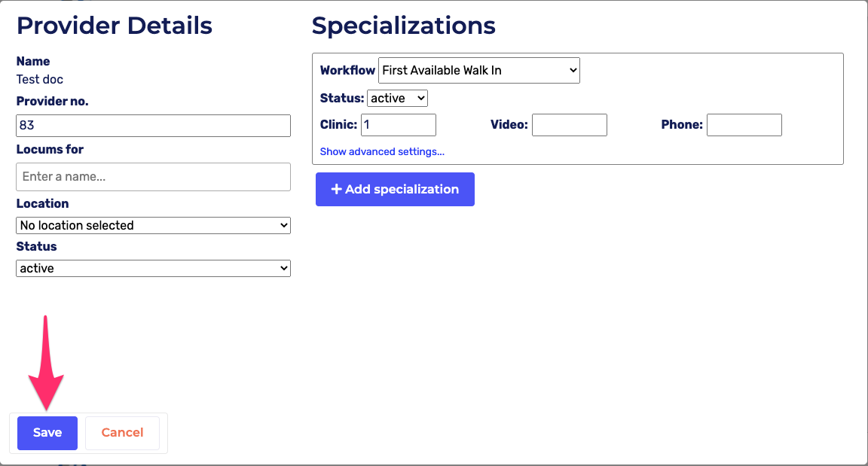Image resolution: width=868 pixels, height=466 pixels.
Task: Click the Locums for label
Action: 50,149
